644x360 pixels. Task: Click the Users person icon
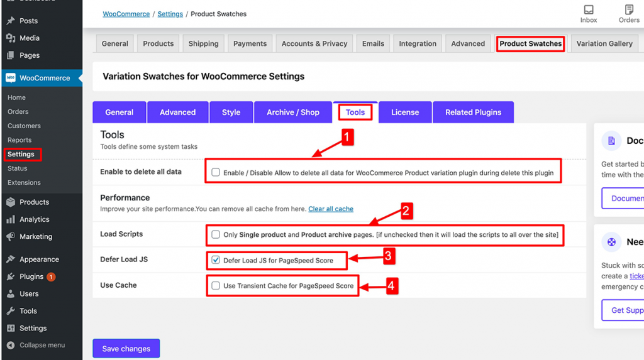pyautogui.click(x=11, y=293)
